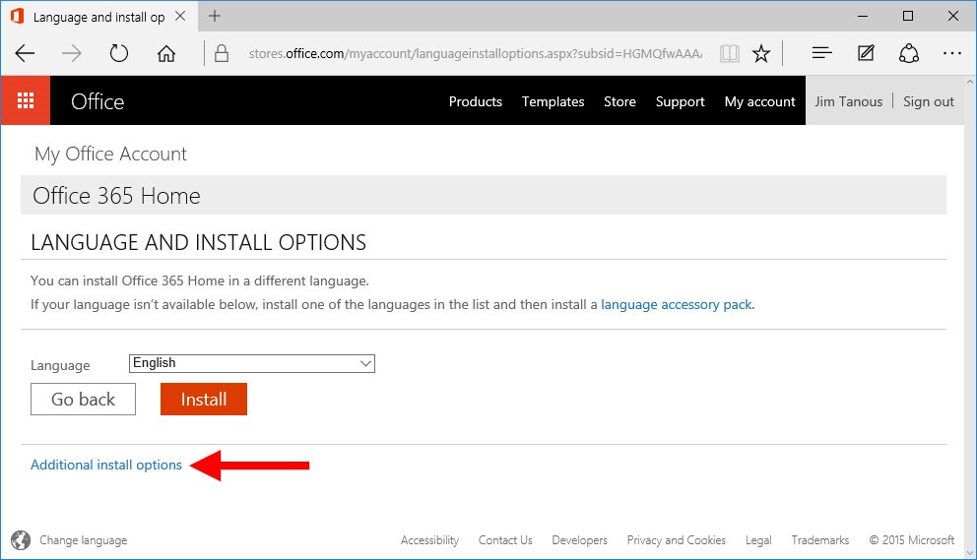
Task: Reload the page with the refresh icon
Action: pos(118,53)
